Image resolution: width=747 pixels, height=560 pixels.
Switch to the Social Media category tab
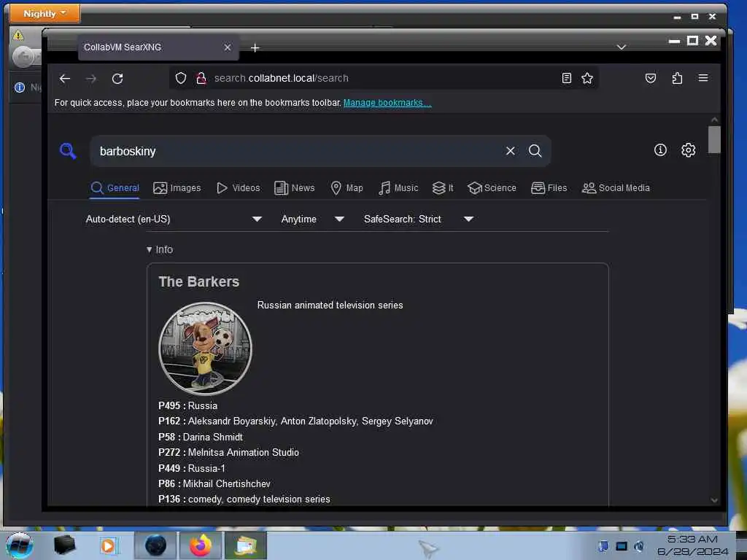tap(616, 188)
